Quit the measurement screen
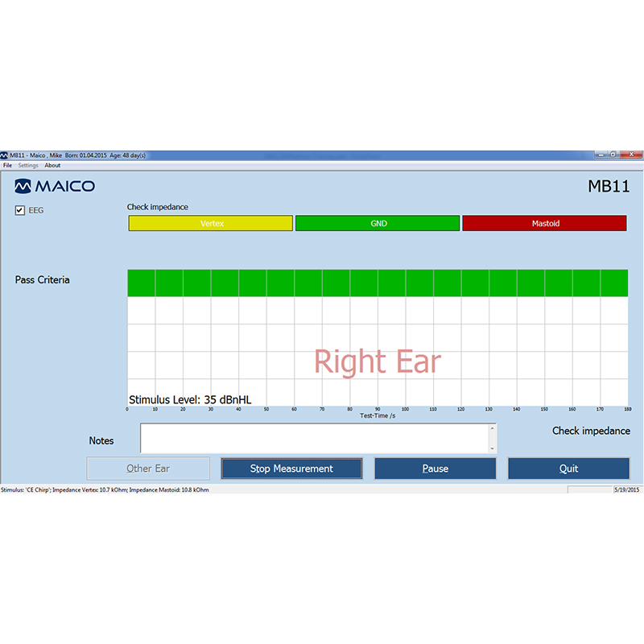This screenshot has height=644, width=644. (x=568, y=469)
